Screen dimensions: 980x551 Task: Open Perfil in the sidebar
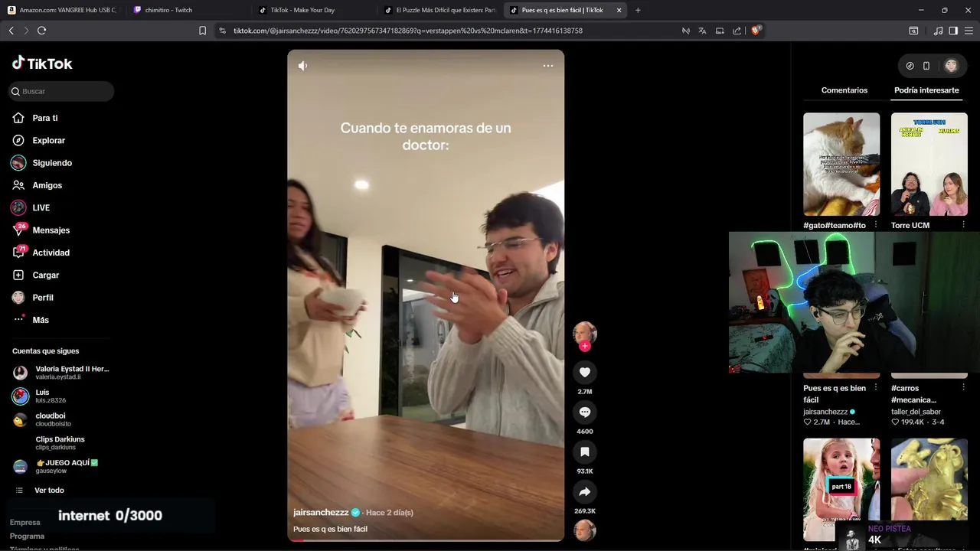(33, 297)
